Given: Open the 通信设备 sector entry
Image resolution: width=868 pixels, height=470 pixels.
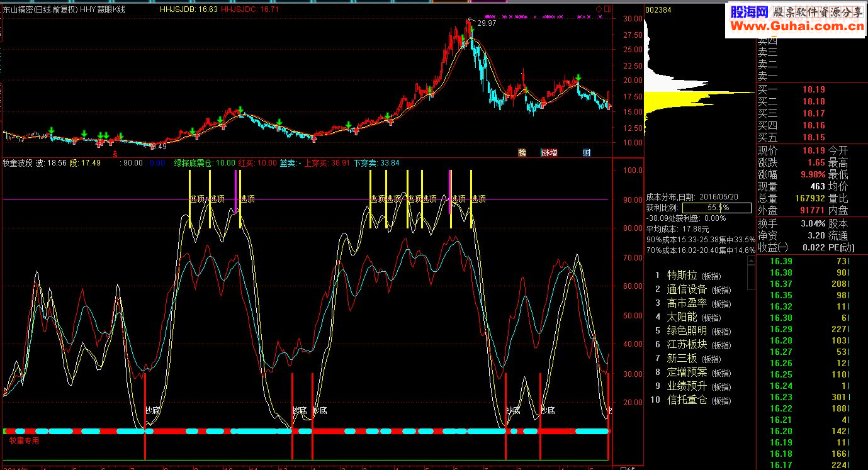Looking at the screenshot, I should click(x=694, y=289).
